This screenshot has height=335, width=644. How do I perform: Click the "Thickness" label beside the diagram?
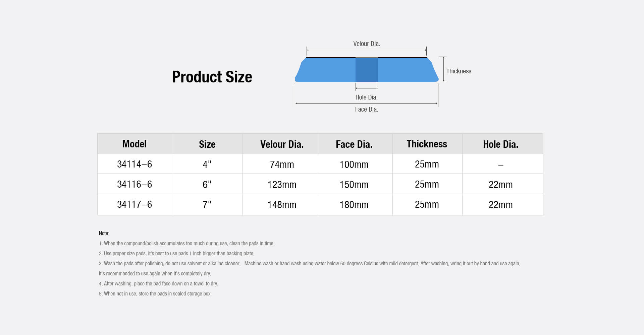[x=459, y=71]
